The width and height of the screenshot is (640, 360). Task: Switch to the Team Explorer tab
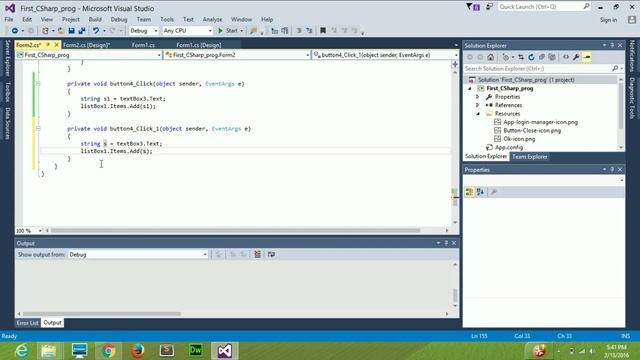pos(530,157)
